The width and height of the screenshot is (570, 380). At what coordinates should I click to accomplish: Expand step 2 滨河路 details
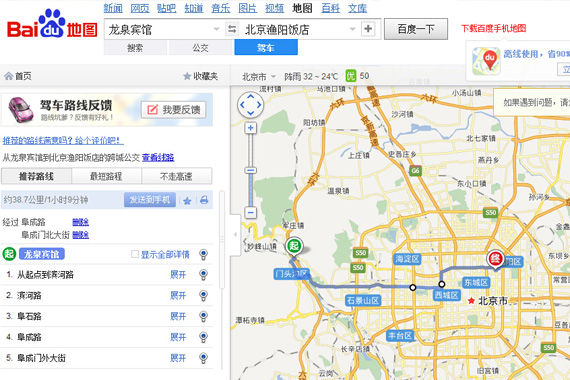tap(178, 296)
